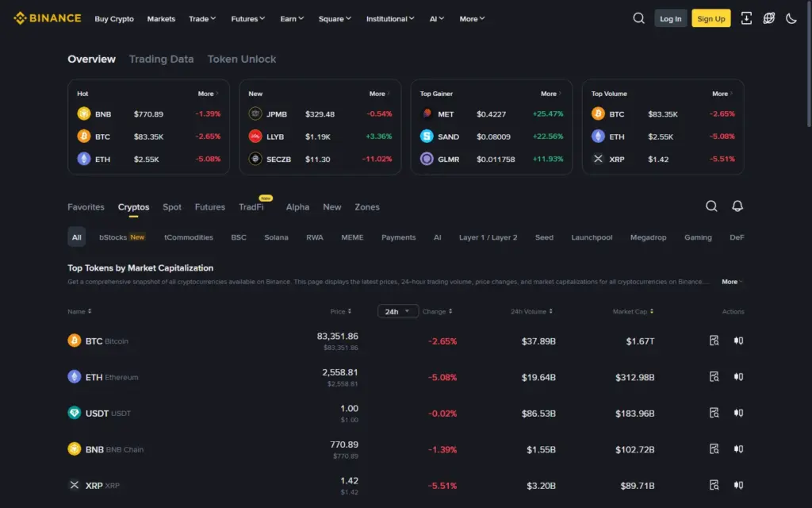Sort table by Price column
The width and height of the screenshot is (812, 508).
pyautogui.click(x=341, y=311)
